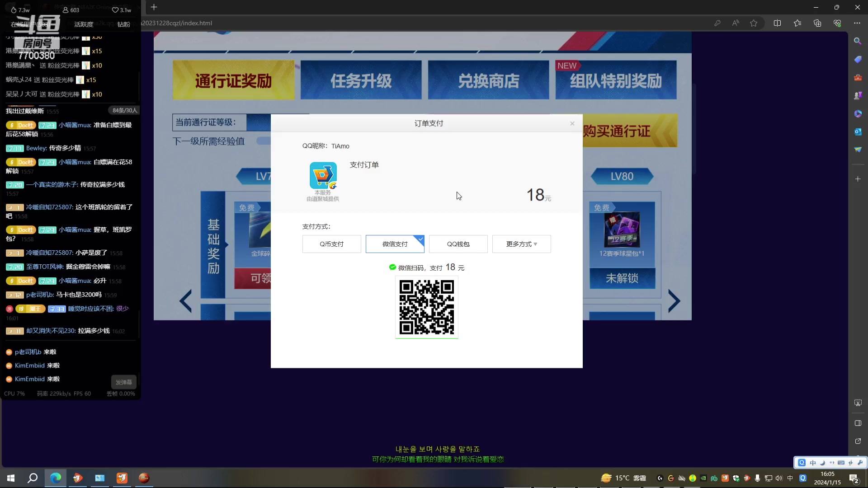Select QQ钱包 payment method
Viewport: 868px width, 488px height.
click(458, 244)
